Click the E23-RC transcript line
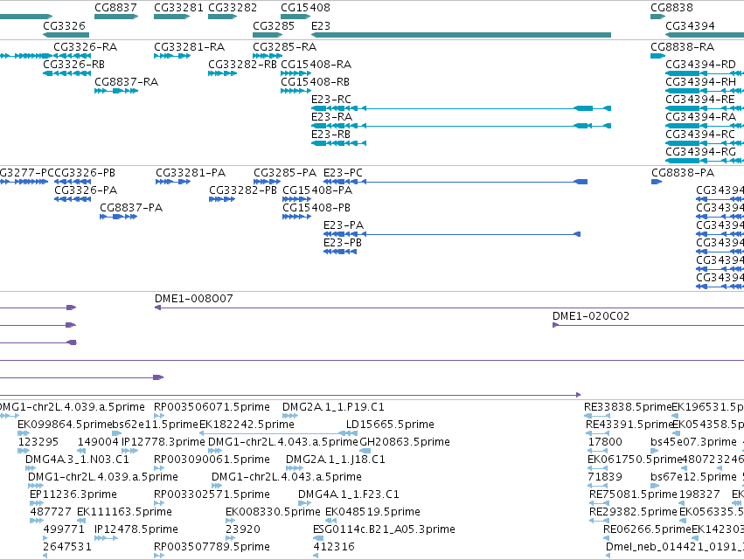744x560 pixels. [462, 108]
